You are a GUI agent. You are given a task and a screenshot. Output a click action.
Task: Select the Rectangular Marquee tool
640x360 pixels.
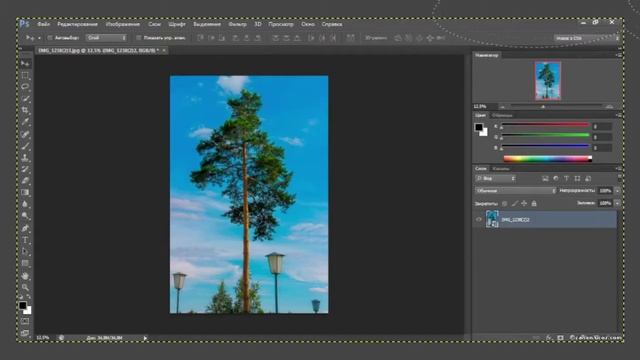click(x=25, y=76)
